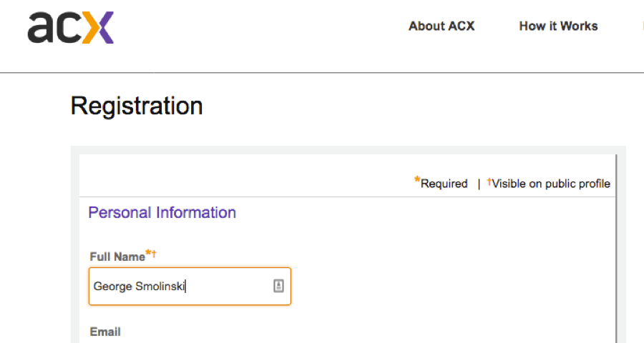Click the word Smolinski in the name field

tap(160, 287)
